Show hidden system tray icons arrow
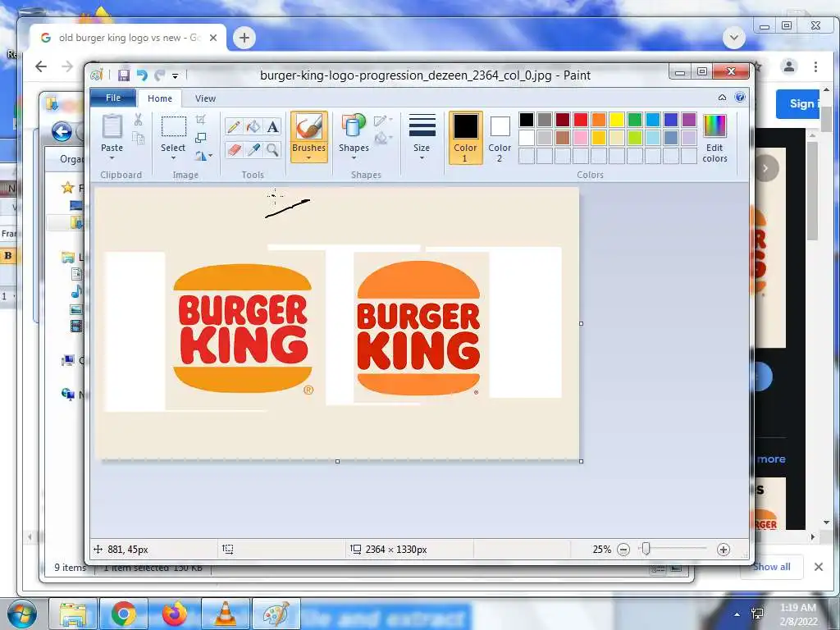 tap(737, 614)
